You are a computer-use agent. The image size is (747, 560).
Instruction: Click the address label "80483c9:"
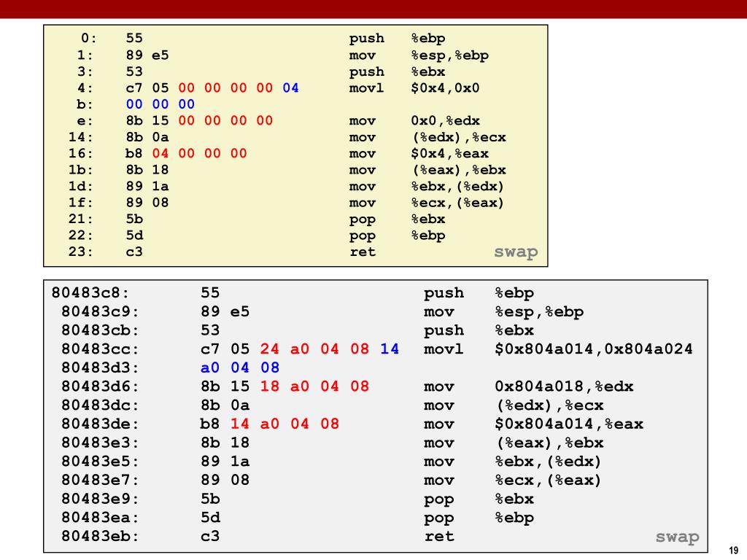[100, 311]
